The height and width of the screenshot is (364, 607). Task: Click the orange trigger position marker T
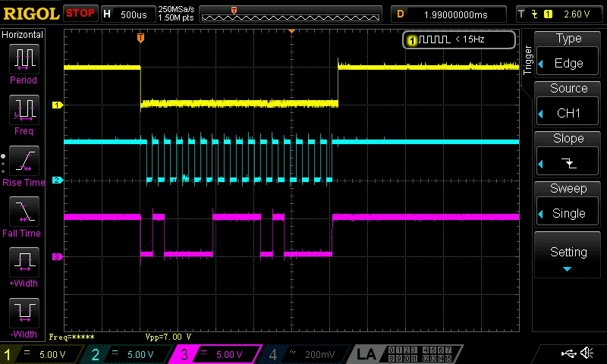click(x=140, y=37)
